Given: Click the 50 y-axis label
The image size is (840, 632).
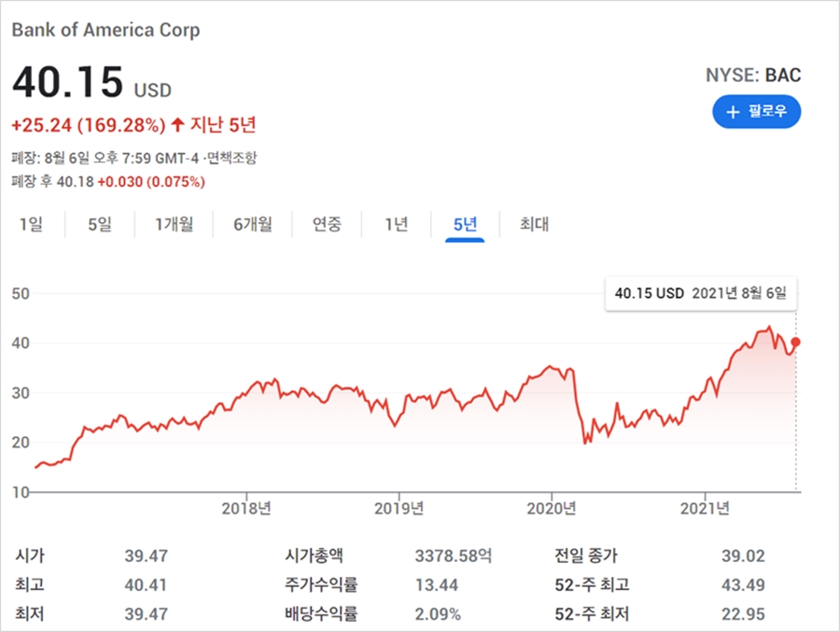Looking at the screenshot, I should [x=21, y=294].
